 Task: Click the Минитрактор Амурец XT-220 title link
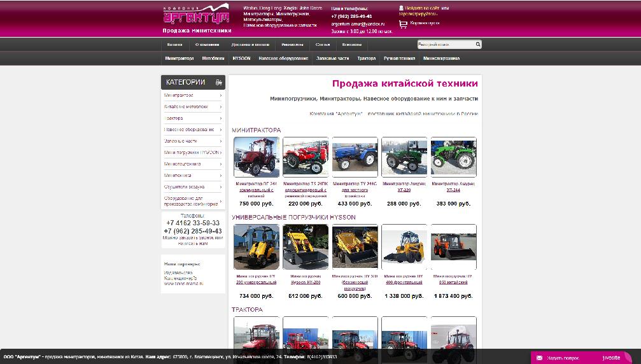coord(404,186)
